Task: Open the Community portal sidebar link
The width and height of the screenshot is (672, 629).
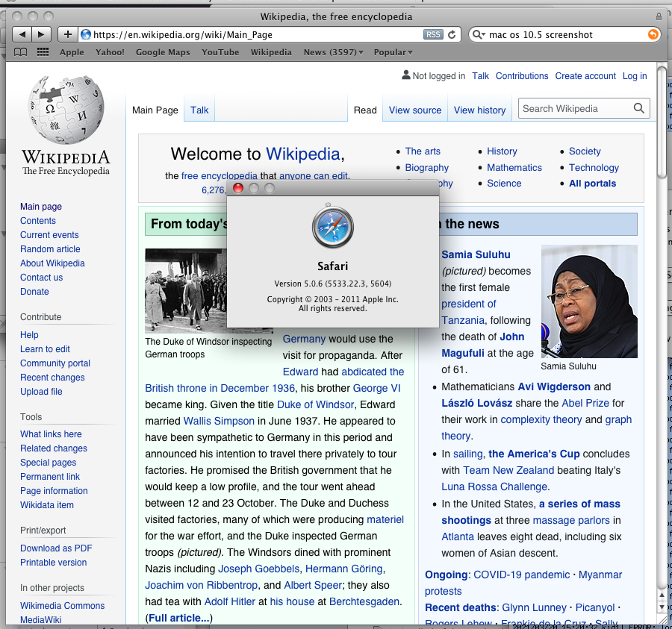Action: click(55, 363)
